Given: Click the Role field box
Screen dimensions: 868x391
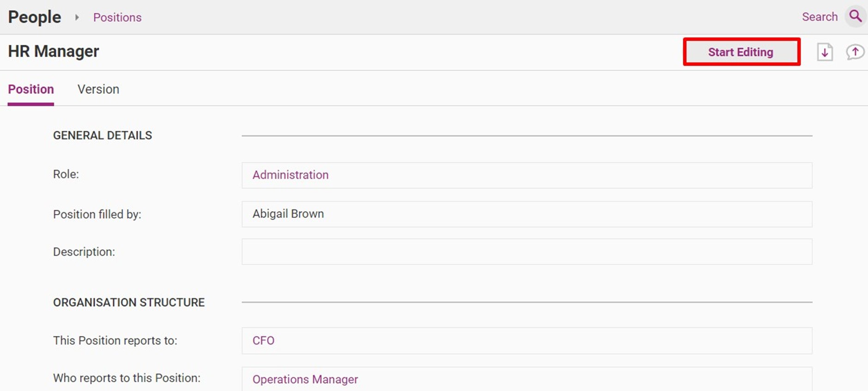Looking at the screenshot, I should click(x=527, y=175).
